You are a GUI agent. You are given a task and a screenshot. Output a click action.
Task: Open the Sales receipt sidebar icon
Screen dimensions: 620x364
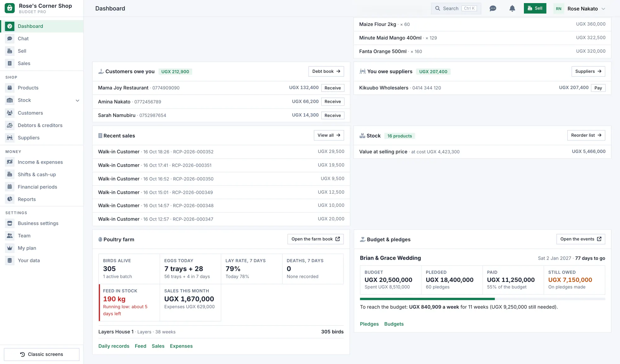pyautogui.click(x=10, y=63)
